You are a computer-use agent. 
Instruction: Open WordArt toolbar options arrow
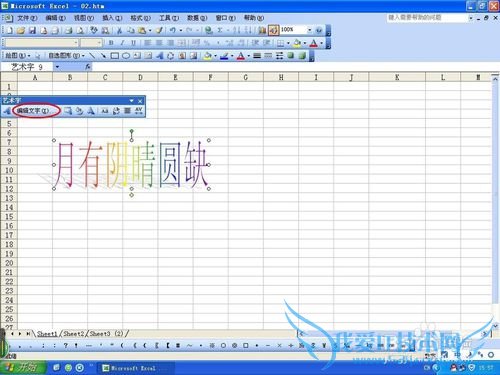coord(132,101)
